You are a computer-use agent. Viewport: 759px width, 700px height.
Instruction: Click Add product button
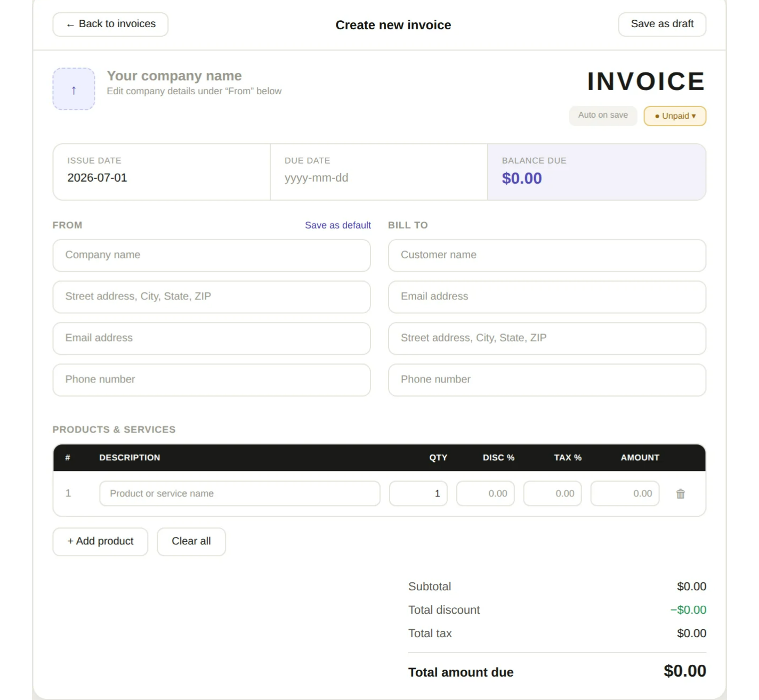[100, 541]
